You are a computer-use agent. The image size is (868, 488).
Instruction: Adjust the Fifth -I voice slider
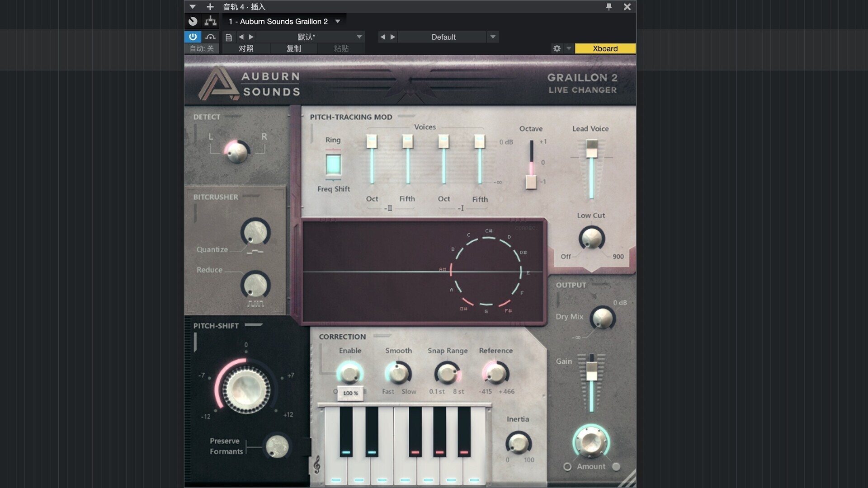[x=480, y=142]
